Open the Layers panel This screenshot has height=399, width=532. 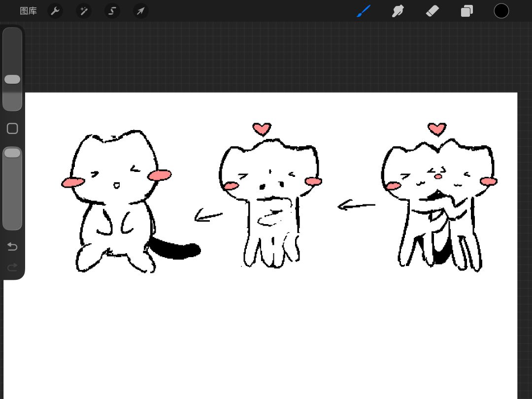pos(467,11)
